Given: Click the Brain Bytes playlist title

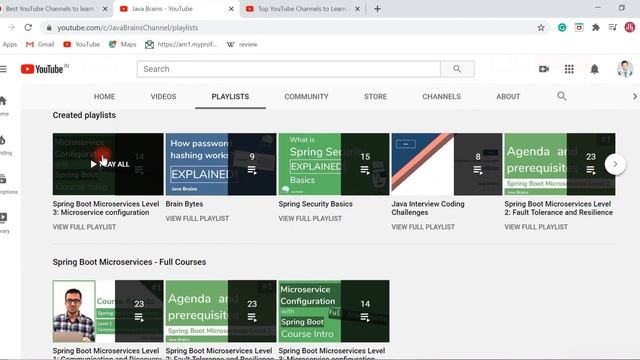Looking at the screenshot, I should point(184,204).
